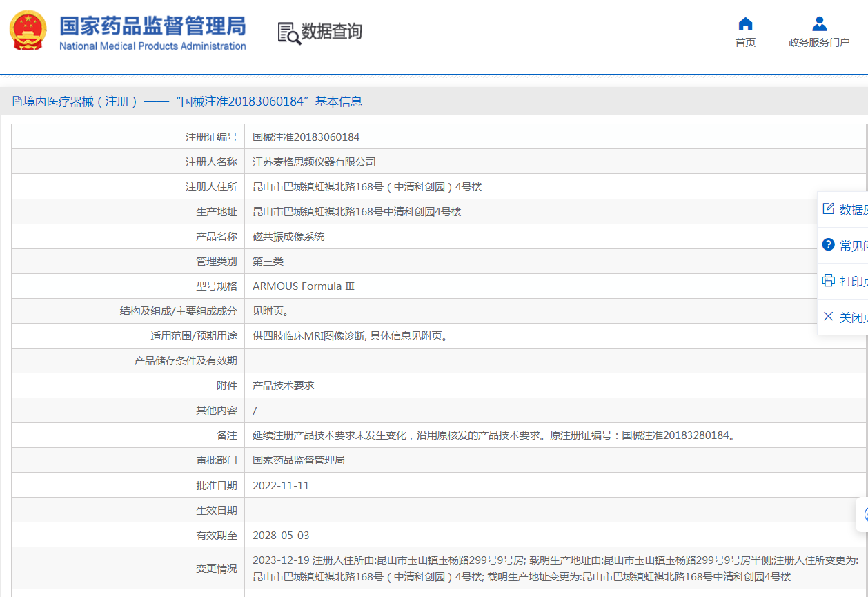Click page title 境内医疗器械（注册）基本信息
The image size is (868, 597).
(193, 101)
